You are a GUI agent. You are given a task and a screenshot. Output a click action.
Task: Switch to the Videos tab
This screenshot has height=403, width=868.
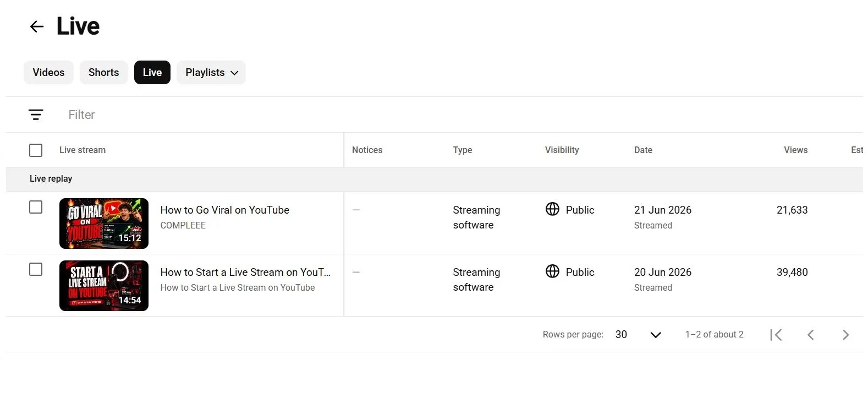(48, 73)
